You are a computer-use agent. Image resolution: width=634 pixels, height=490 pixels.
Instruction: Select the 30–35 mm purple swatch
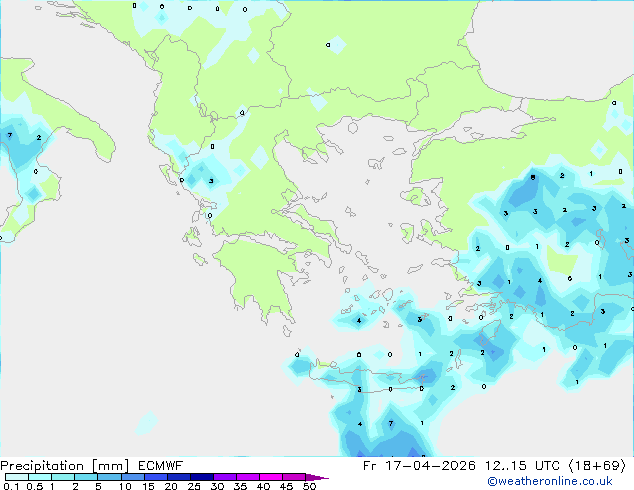(x=225, y=477)
